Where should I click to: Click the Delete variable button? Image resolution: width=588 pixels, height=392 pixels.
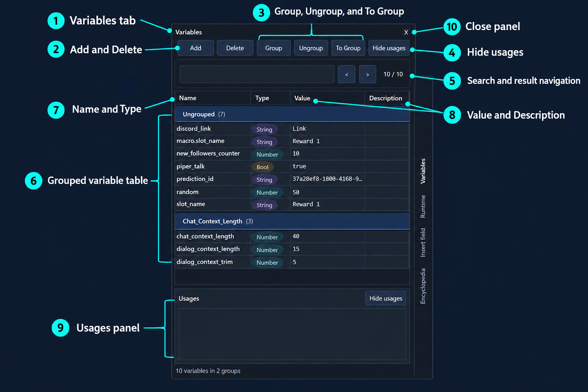[x=235, y=48]
